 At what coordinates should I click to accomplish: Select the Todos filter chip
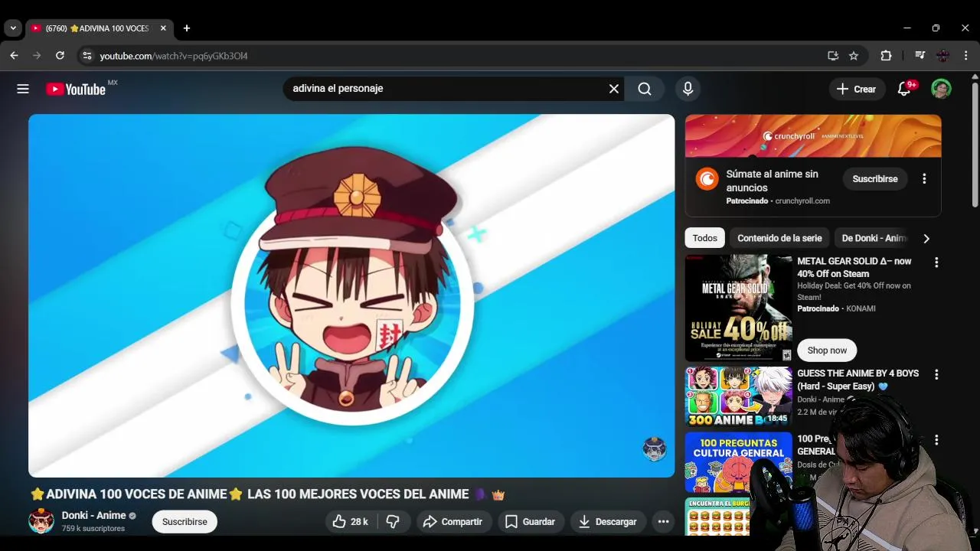705,238
